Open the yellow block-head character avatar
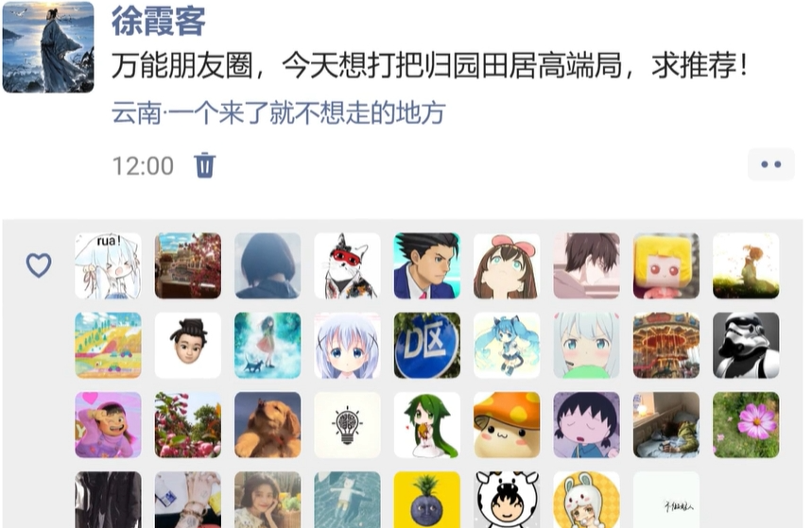 666,265
